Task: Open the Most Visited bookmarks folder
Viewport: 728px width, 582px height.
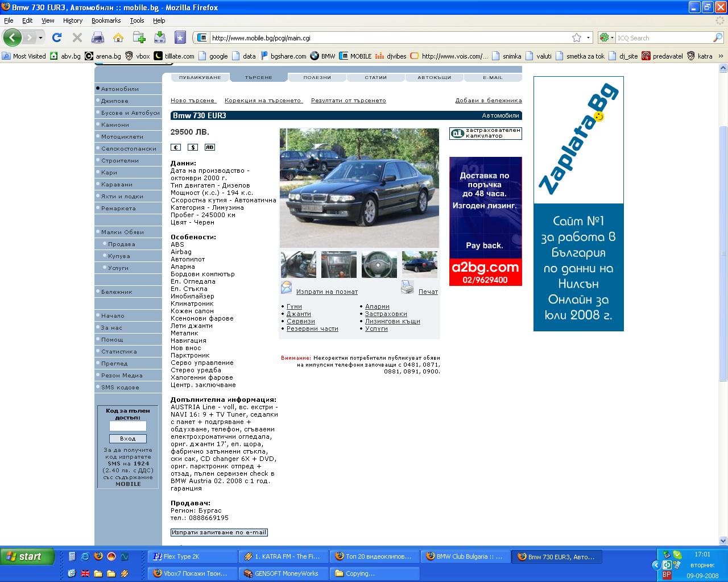Action: click(24, 56)
